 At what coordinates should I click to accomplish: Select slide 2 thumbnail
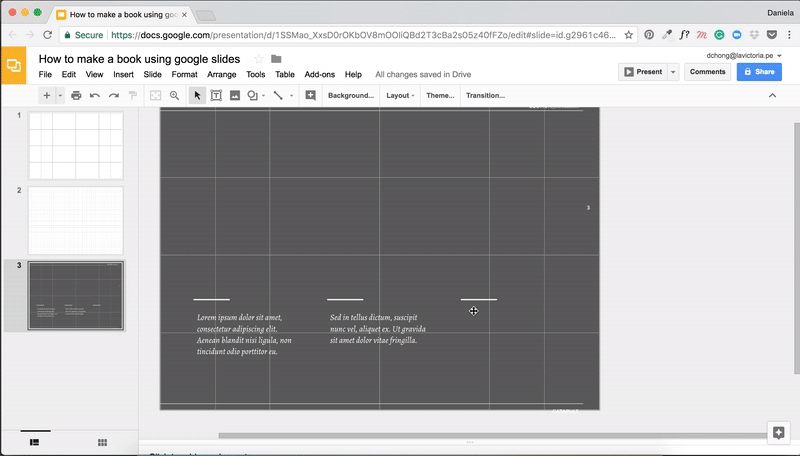tap(76, 220)
